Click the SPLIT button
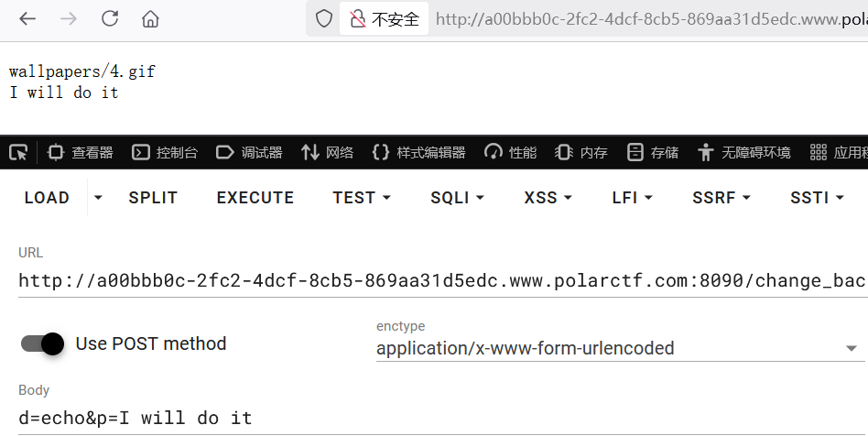This screenshot has height=436, width=868. [x=153, y=198]
